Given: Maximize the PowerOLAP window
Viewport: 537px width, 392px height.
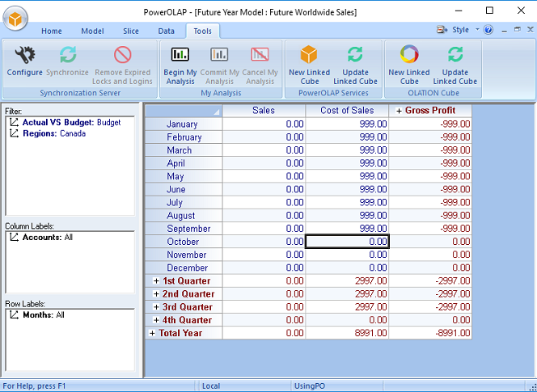Looking at the screenshot, I should pos(490,11).
